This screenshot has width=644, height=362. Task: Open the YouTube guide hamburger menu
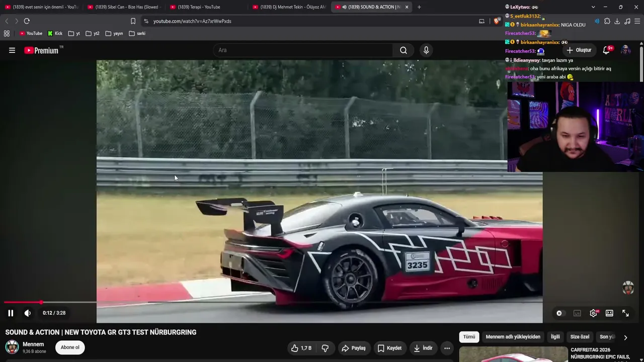tap(12, 50)
